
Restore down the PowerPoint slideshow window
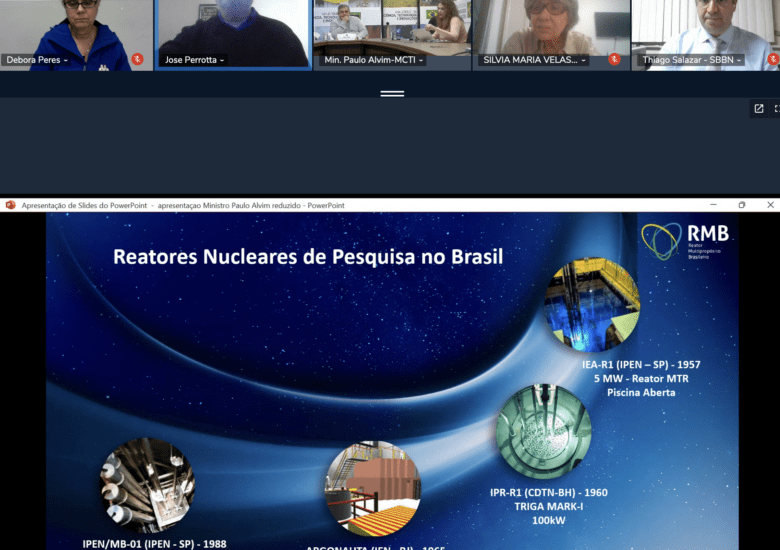click(742, 205)
